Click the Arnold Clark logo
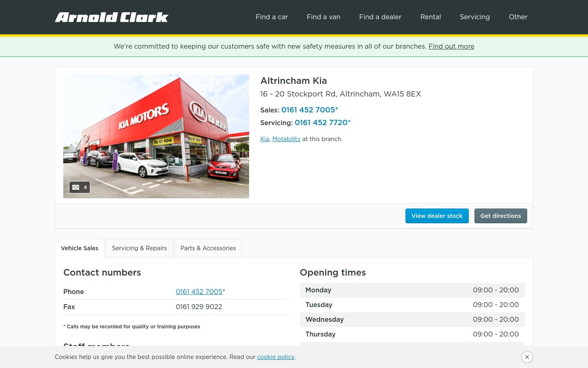 click(111, 17)
